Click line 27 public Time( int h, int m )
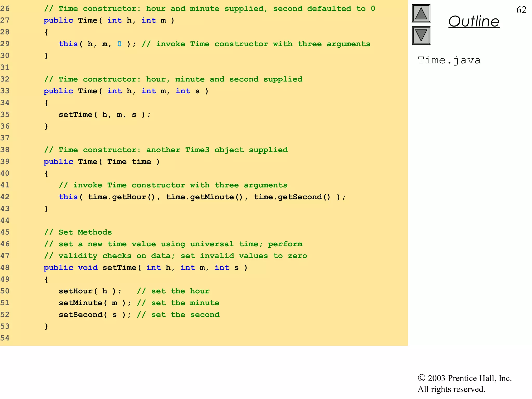Screen dimensions: 532x399 [109, 20]
